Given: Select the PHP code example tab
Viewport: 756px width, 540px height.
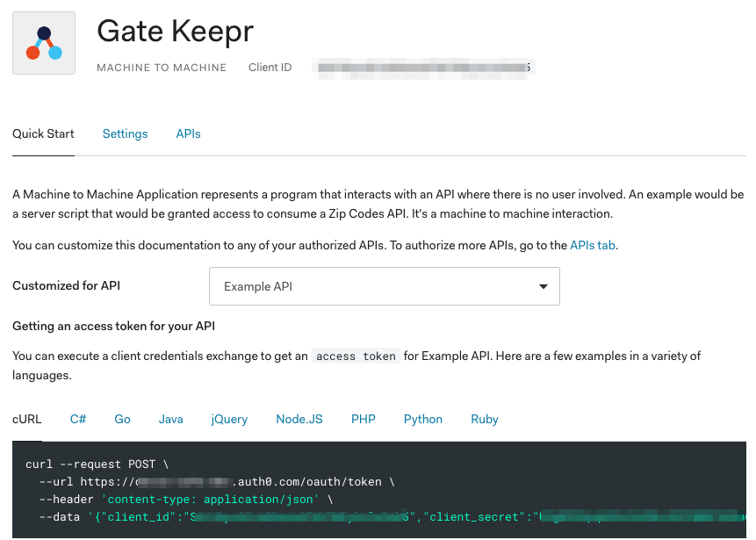Looking at the screenshot, I should point(363,419).
